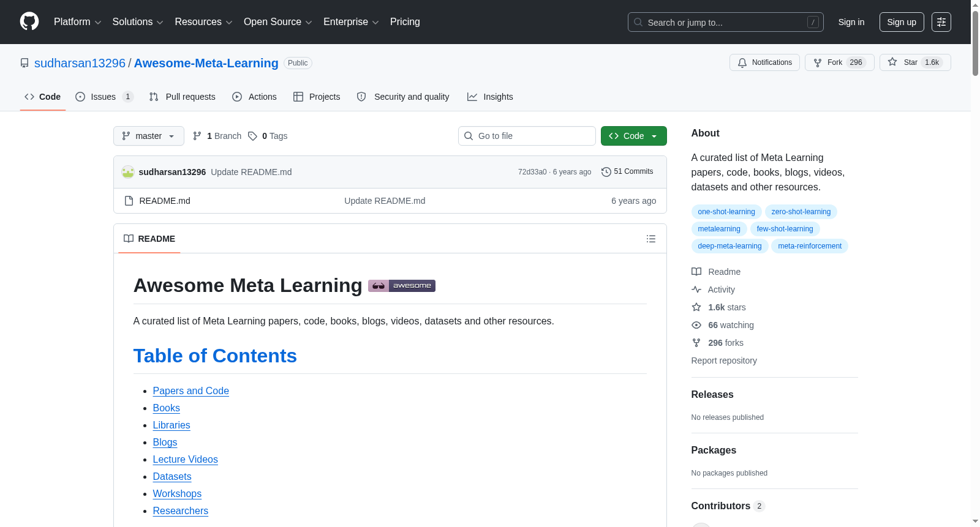Click the Go to file input
The height and width of the screenshot is (527, 980).
pyautogui.click(x=527, y=136)
